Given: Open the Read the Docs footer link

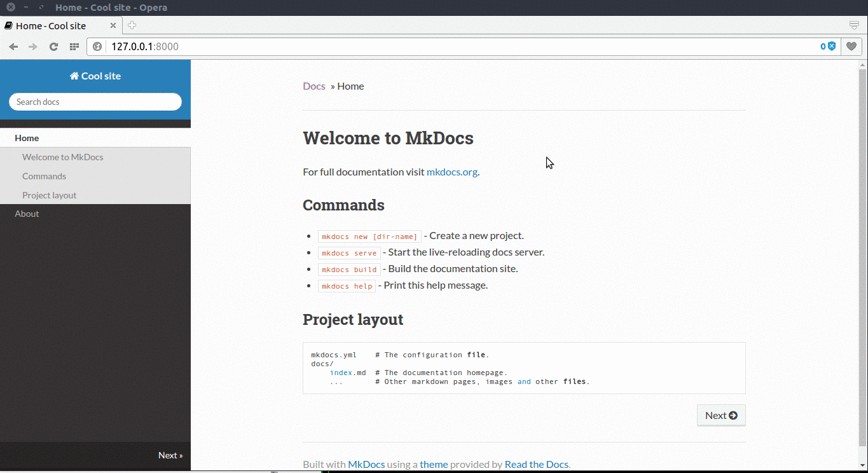Looking at the screenshot, I should coord(537,464).
